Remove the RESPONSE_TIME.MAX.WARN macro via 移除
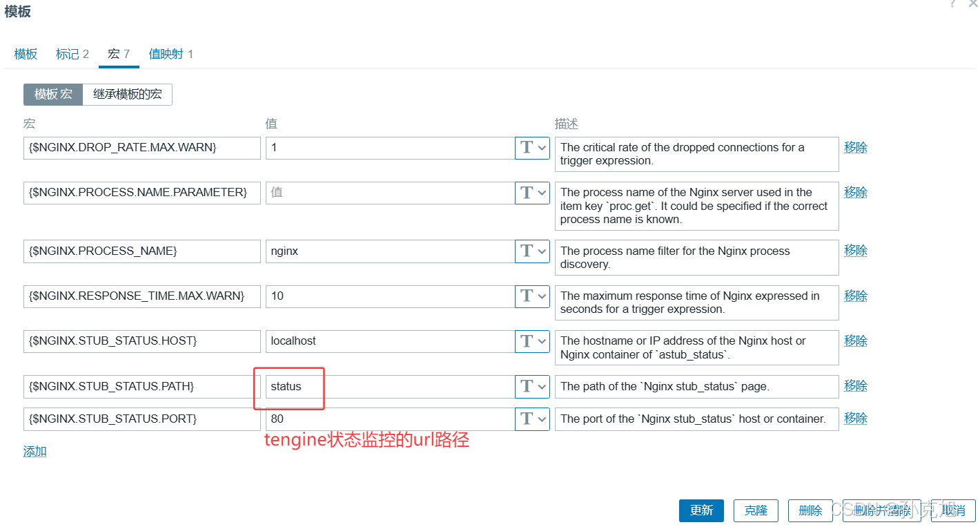Screen dimensions: 980x527 pyautogui.click(x=856, y=296)
